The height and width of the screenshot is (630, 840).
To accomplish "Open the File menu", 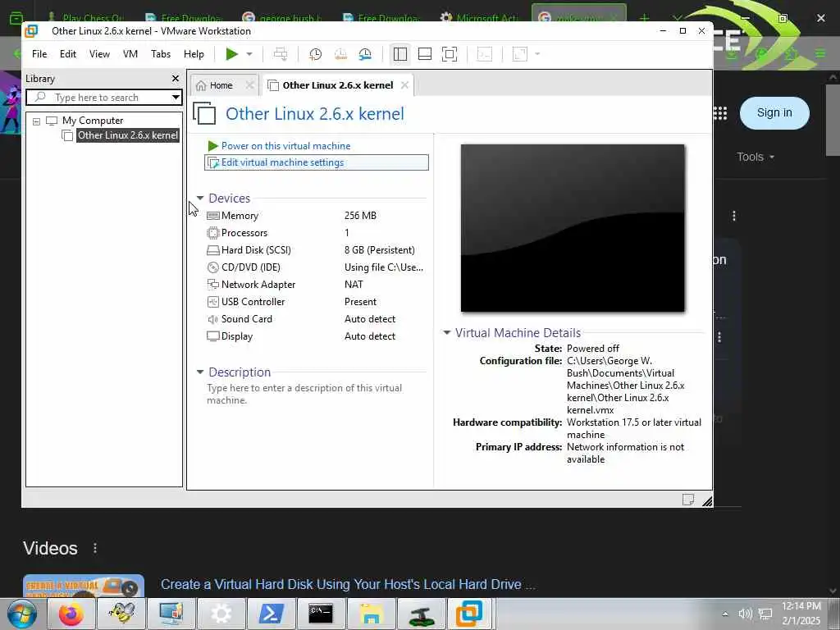I will click(39, 54).
